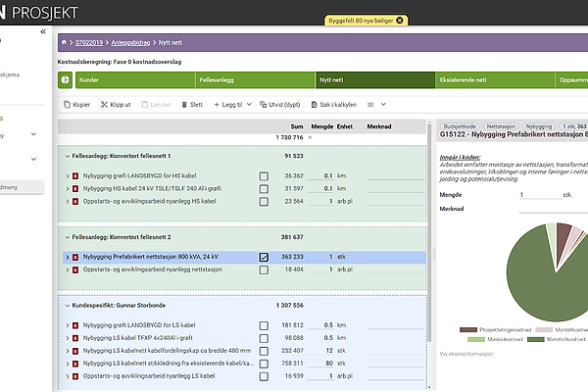This screenshot has width=588, height=392.
Task: Open the 07022019 breadcrumb link
Action: click(88, 43)
